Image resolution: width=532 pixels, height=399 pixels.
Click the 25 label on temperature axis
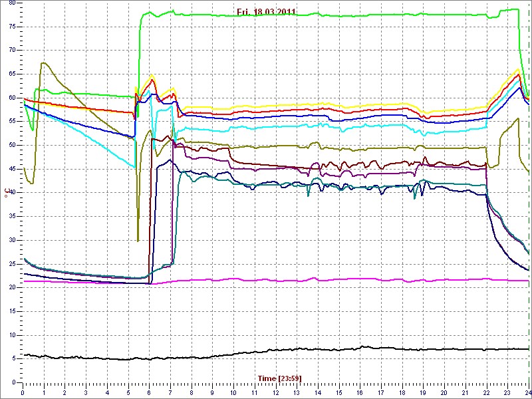(12, 264)
